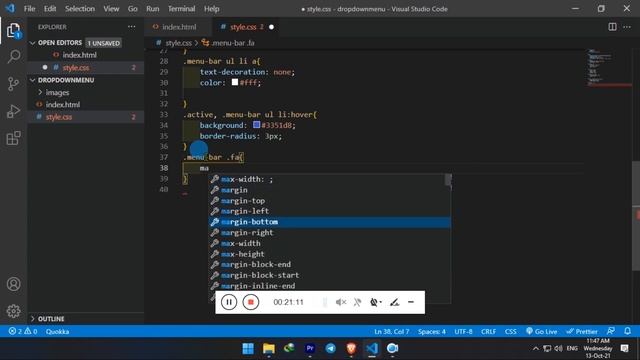Viewport: 640px width, 360px height.
Task: Change CRLF end of line sequence
Action: click(x=488, y=331)
